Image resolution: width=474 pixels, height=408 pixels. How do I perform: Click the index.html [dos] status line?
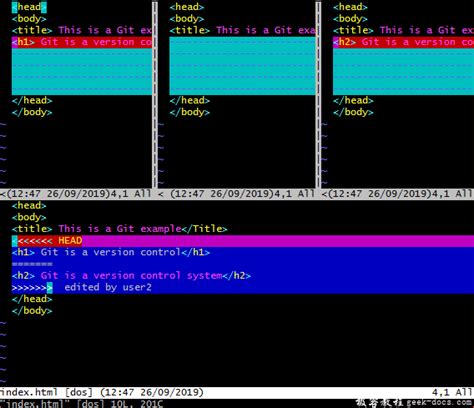tap(237, 392)
